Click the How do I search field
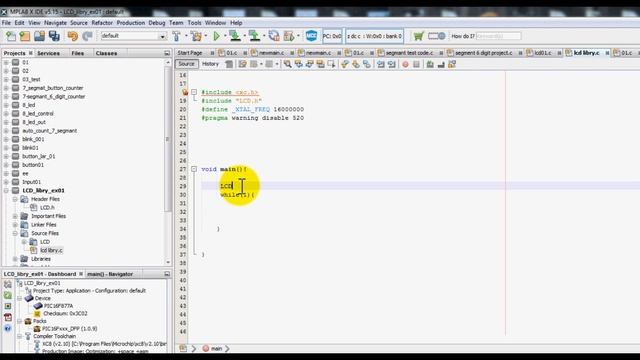640x360 pixels. tap(498, 36)
